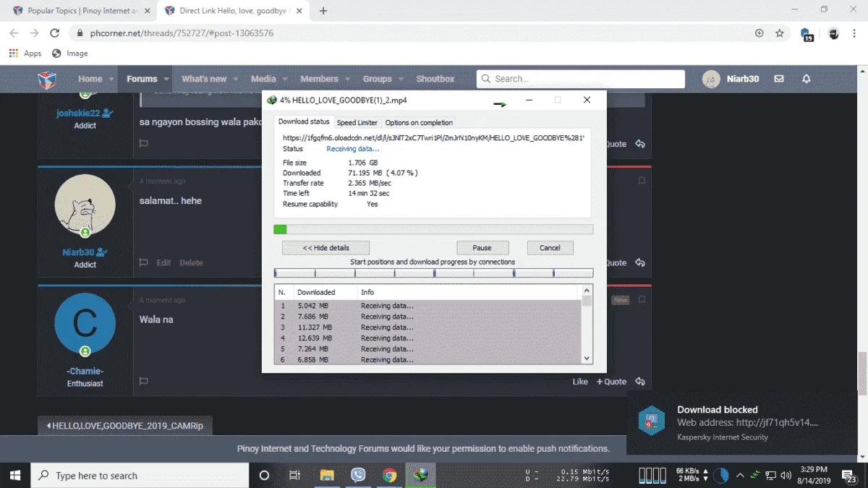
Task: Click Windows taskbar search box
Action: point(140,475)
